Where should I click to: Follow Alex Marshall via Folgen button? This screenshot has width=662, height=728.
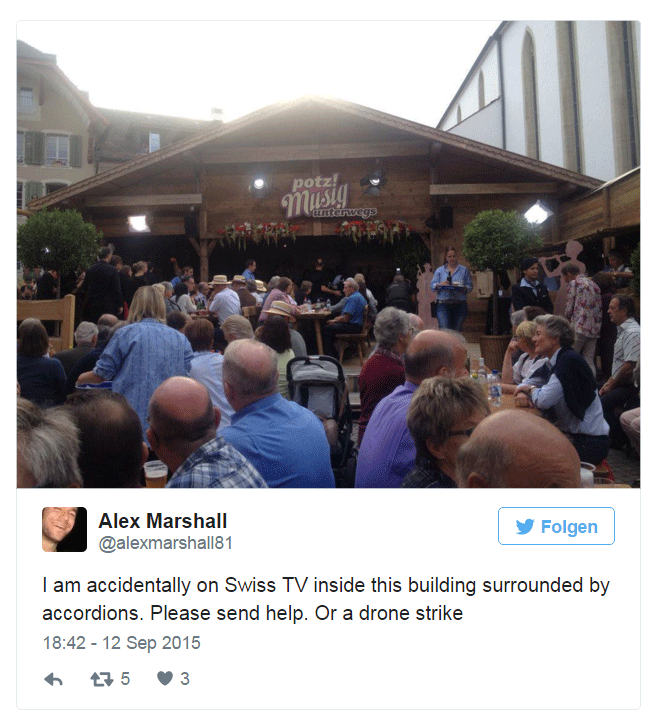point(556,526)
